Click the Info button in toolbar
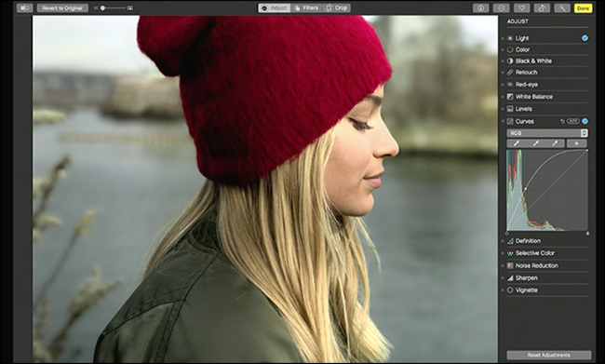 click(x=481, y=8)
